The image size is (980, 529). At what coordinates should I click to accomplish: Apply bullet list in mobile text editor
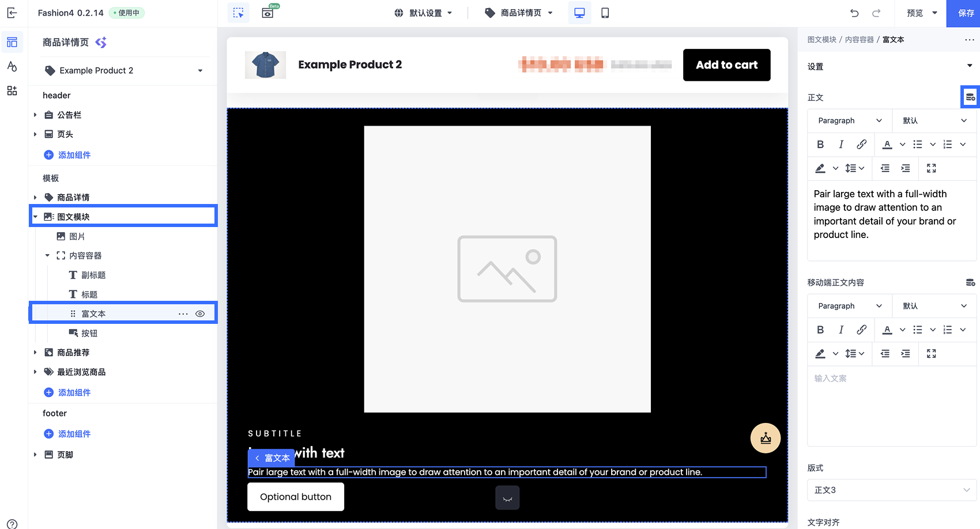tap(918, 330)
